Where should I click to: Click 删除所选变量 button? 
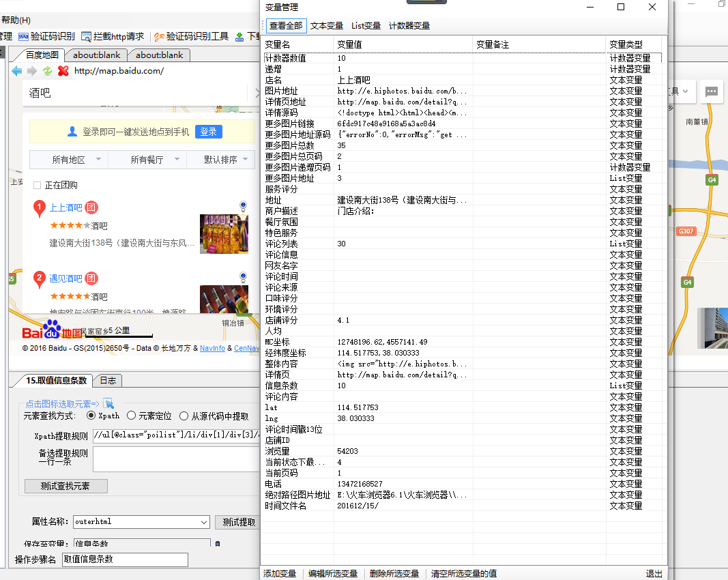pyautogui.click(x=394, y=573)
